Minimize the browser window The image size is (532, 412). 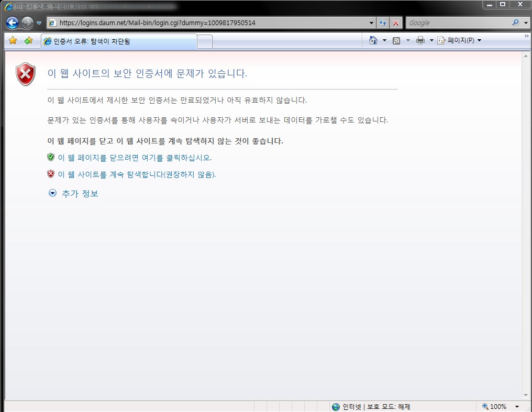[x=490, y=4]
